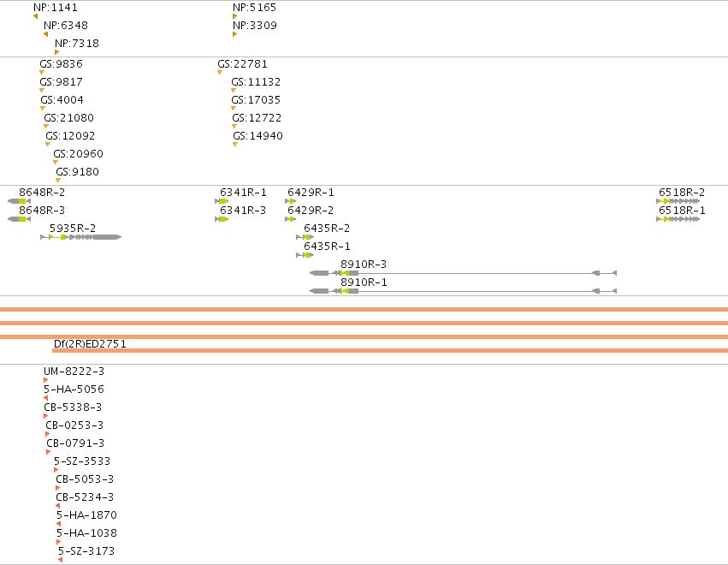
Task: Select the 6341R-3 transcript glyph
Action: pyautogui.click(x=222, y=219)
